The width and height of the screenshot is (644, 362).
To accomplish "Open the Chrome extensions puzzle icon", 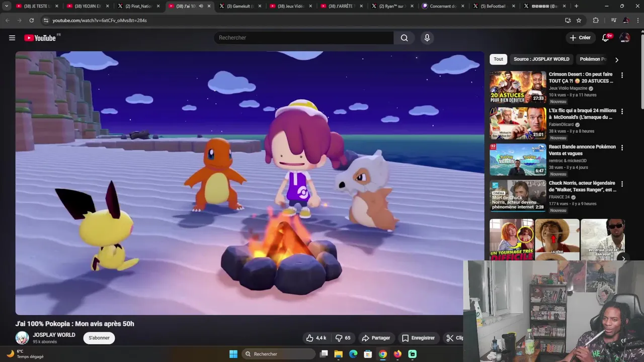I will click(x=596, y=20).
